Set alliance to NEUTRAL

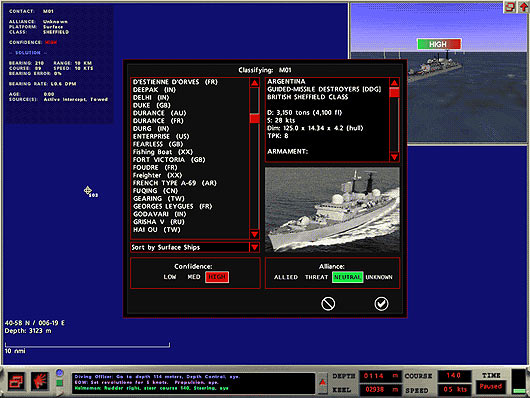pyautogui.click(x=347, y=277)
